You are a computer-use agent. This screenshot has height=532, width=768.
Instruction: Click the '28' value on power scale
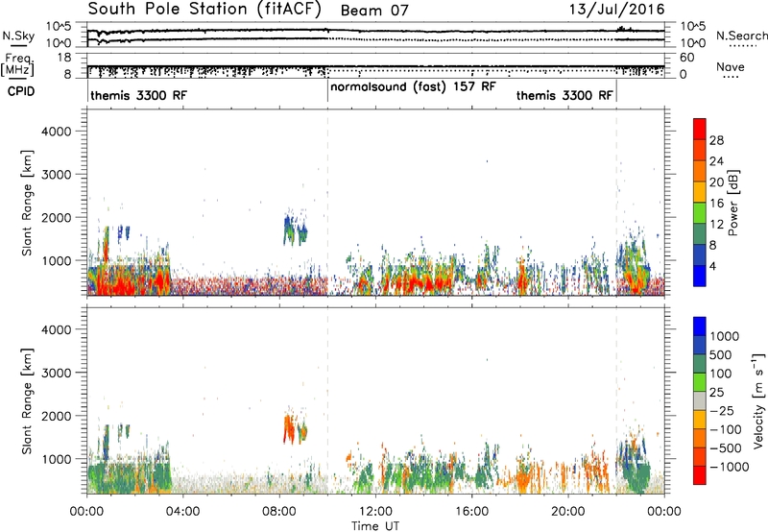(716, 140)
